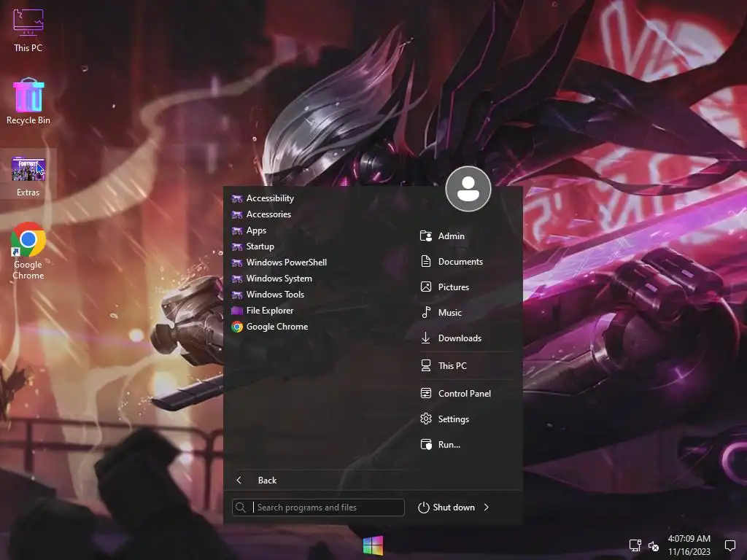Click the Chrome icon in programs list
This screenshot has height=560, width=747.
click(237, 327)
